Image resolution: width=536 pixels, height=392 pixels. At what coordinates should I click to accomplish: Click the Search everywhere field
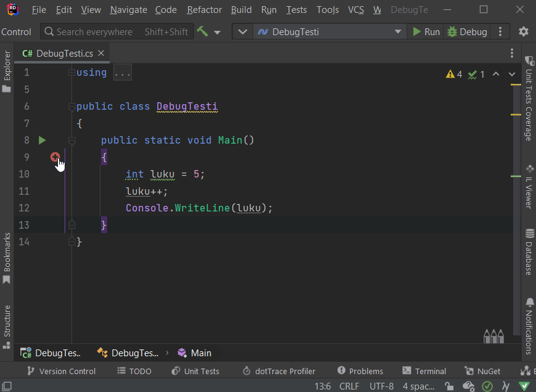click(94, 31)
